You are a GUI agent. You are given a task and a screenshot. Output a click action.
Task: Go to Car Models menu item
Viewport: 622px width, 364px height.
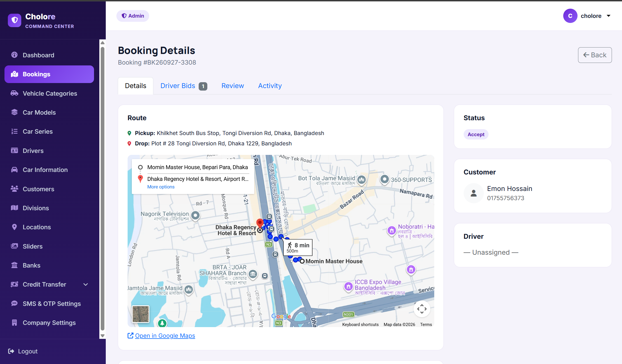[x=49, y=112]
